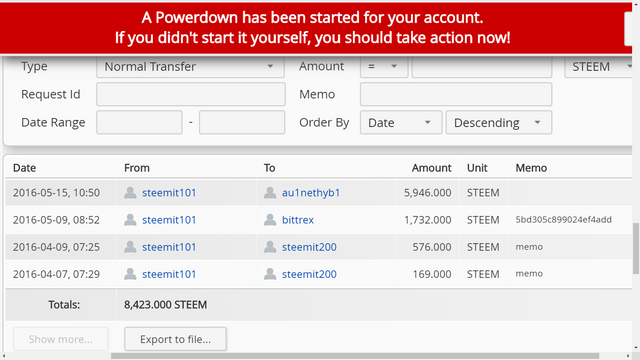Screen dimensions: 640x360
Task: Click the horizontal scrollbar right arrow
Action: [628, 356]
